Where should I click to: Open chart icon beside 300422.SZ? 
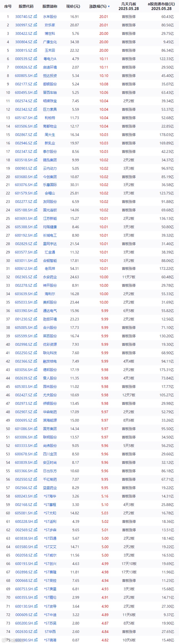pos(35,34)
